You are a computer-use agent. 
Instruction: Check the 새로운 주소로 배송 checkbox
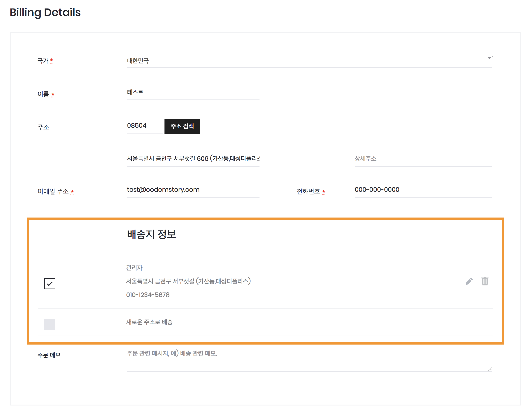click(x=50, y=324)
